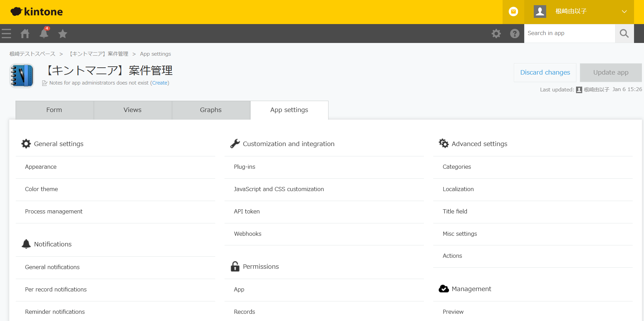This screenshot has width=644, height=321.
Task: Open the gear settings icon in toolbar
Action: [496, 34]
